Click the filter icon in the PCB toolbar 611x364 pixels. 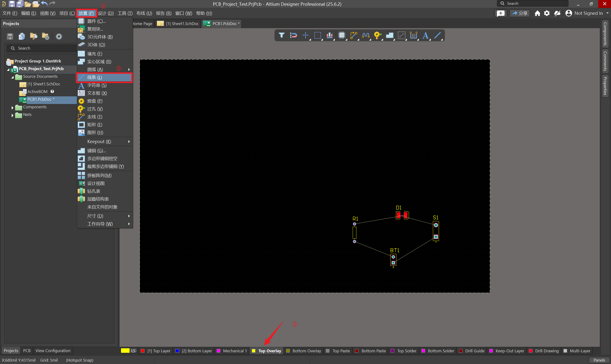pyautogui.click(x=281, y=35)
